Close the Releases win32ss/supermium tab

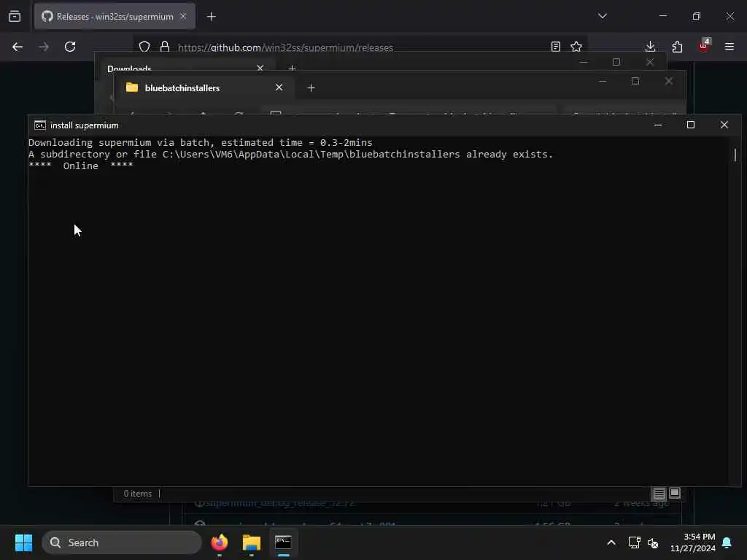click(183, 16)
